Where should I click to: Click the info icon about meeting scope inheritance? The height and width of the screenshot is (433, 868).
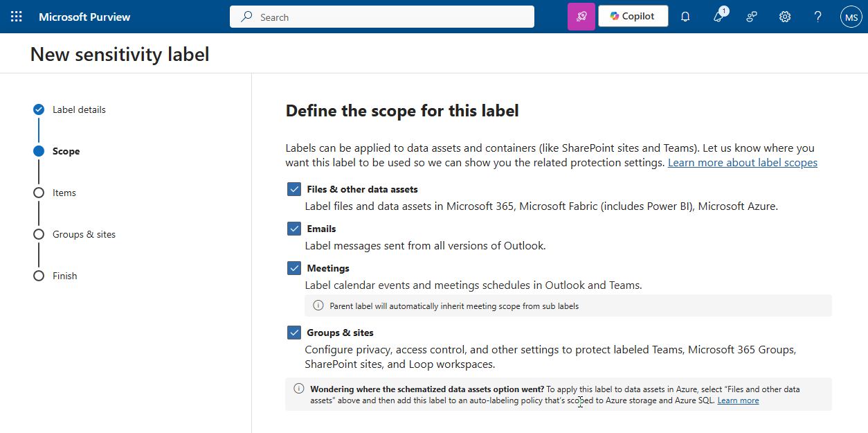point(318,305)
